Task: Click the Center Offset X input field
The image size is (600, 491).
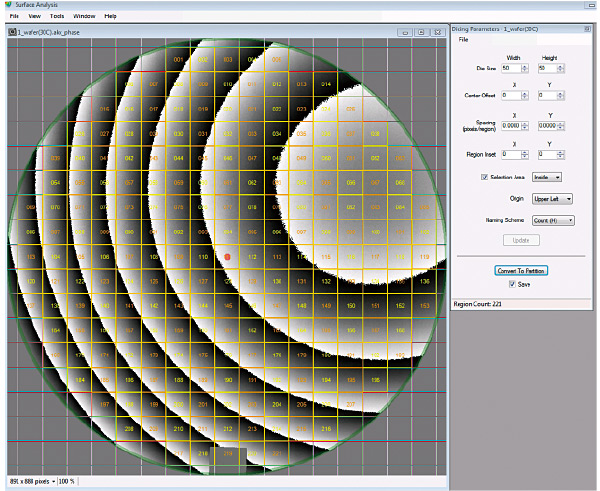Action: (512, 95)
